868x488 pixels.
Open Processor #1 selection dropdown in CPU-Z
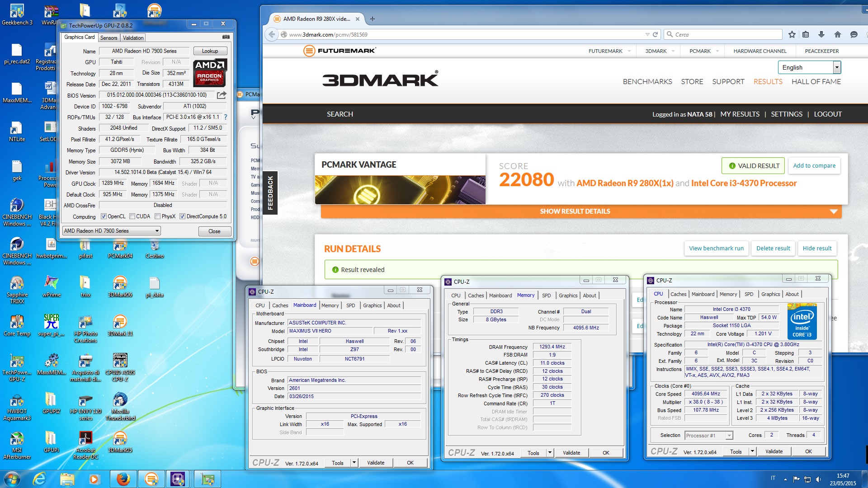click(708, 436)
